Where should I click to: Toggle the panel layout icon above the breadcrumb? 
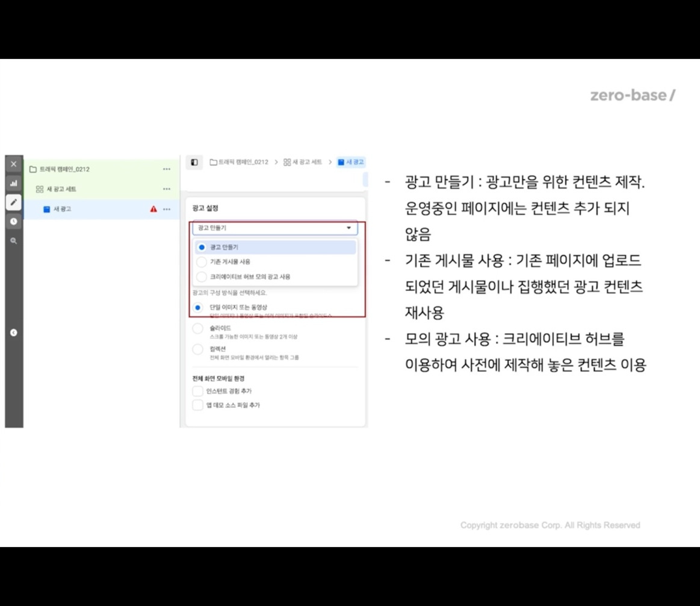194,162
